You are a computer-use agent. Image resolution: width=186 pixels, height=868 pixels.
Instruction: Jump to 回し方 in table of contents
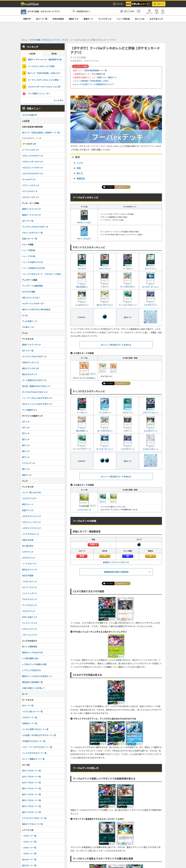click(x=80, y=173)
